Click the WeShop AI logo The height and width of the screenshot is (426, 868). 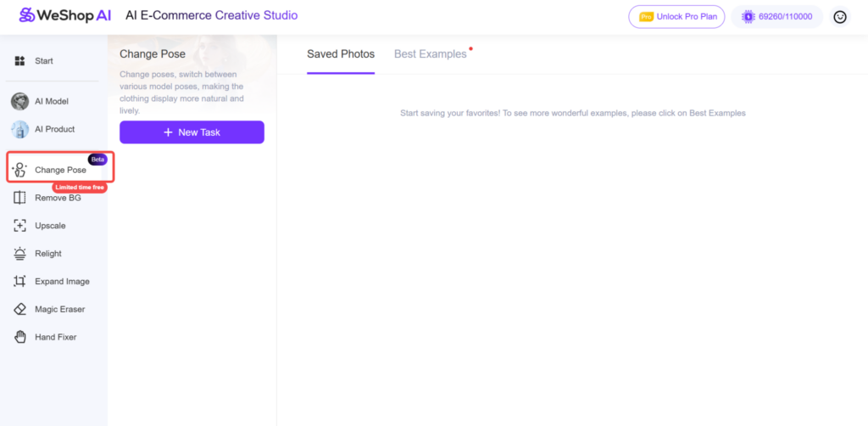[64, 15]
